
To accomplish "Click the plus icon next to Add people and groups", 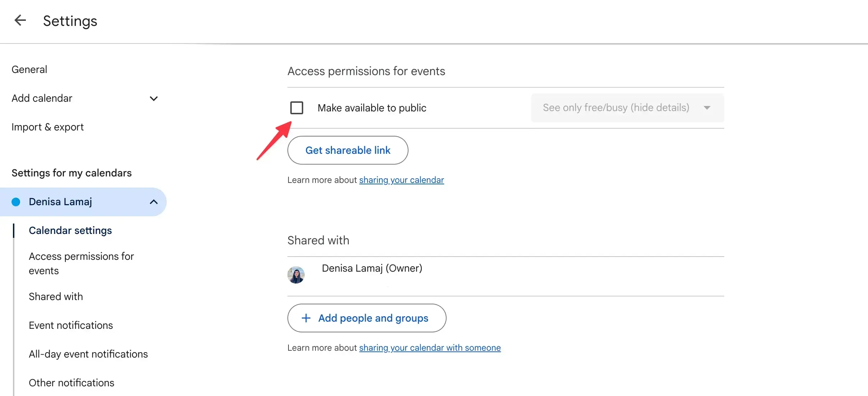I will (305, 318).
